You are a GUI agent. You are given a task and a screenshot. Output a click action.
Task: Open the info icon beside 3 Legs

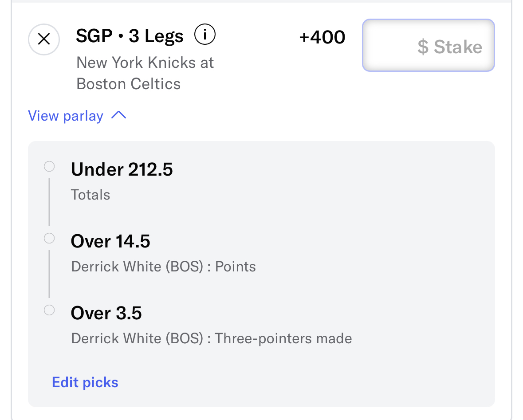[x=204, y=35]
